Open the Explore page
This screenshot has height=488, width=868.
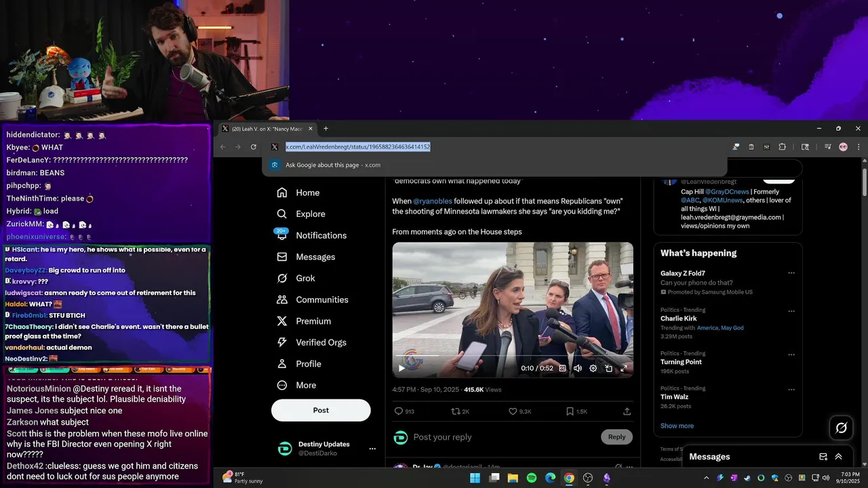point(301,214)
